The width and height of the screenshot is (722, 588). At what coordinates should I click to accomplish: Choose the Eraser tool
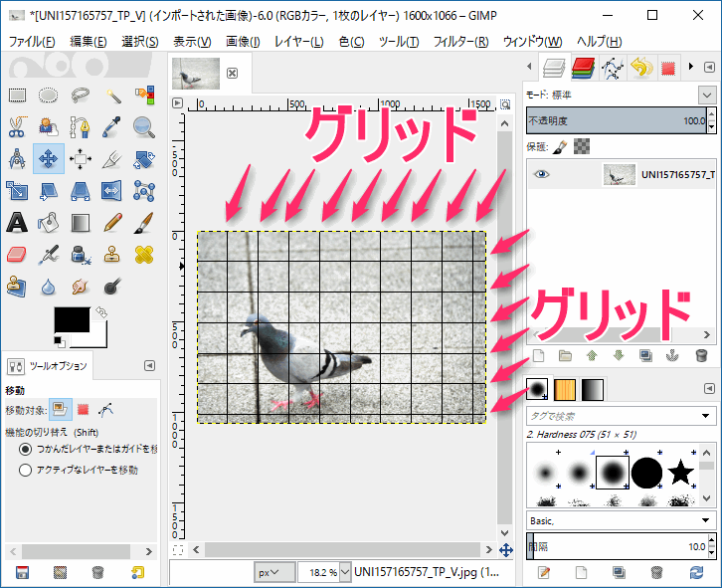click(x=17, y=255)
